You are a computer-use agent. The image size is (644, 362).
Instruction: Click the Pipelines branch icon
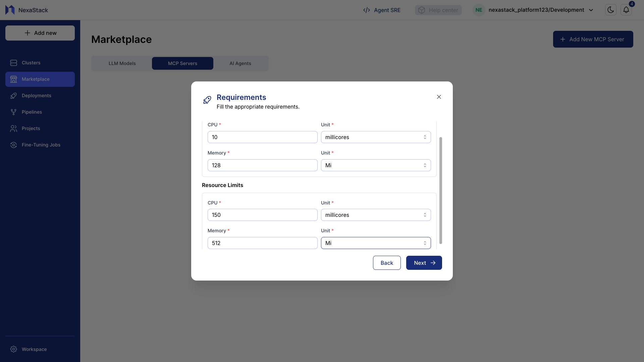[x=13, y=112]
